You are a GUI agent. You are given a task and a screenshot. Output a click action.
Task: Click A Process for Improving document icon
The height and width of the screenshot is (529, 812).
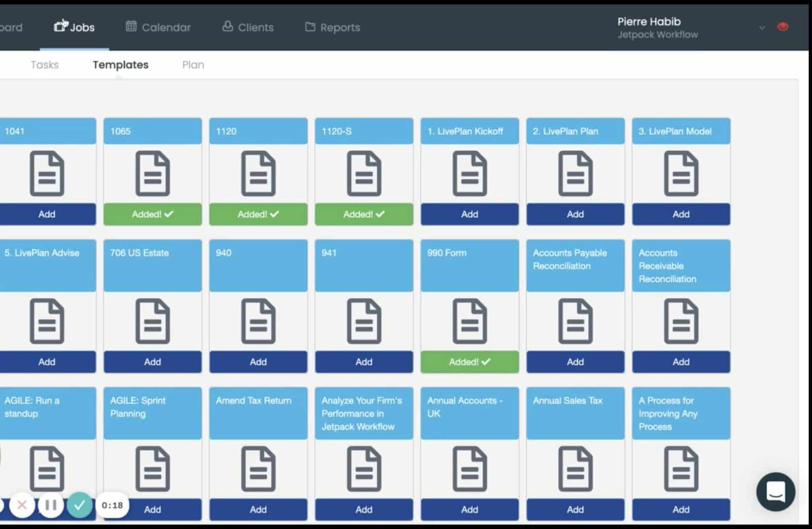[x=681, y=469]
